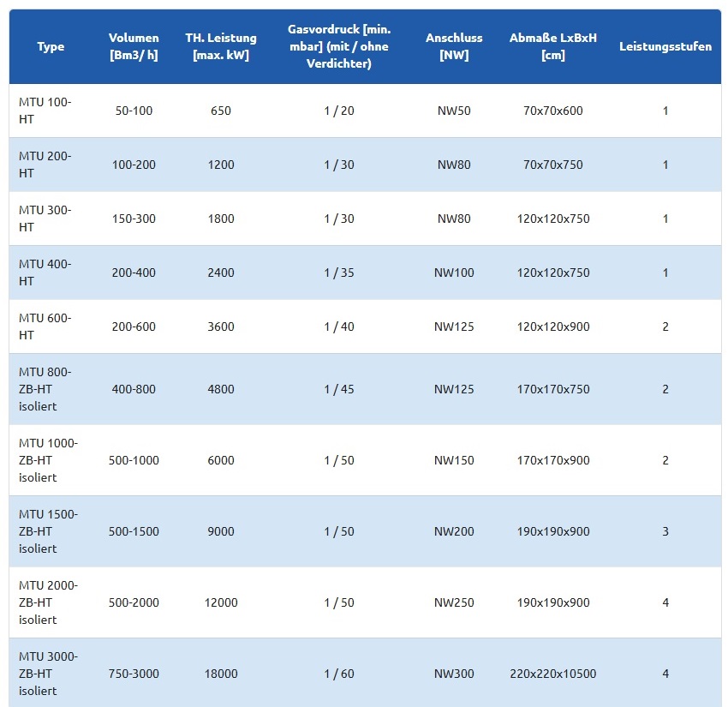The width and height of the screenshot is (728, 707).
Task: Select the MTU 1000-ZB-HT isoliert cell
Action: 48,460
